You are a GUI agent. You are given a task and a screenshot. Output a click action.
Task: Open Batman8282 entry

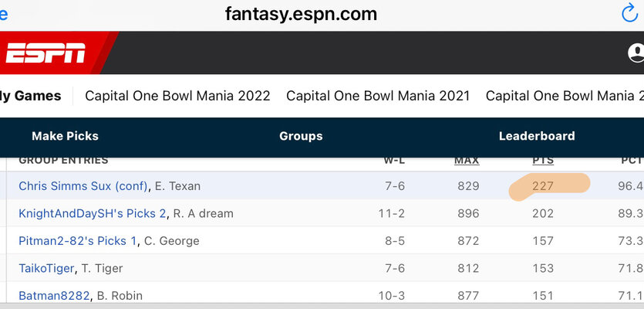pyautogui.click(x=54, y=295)
